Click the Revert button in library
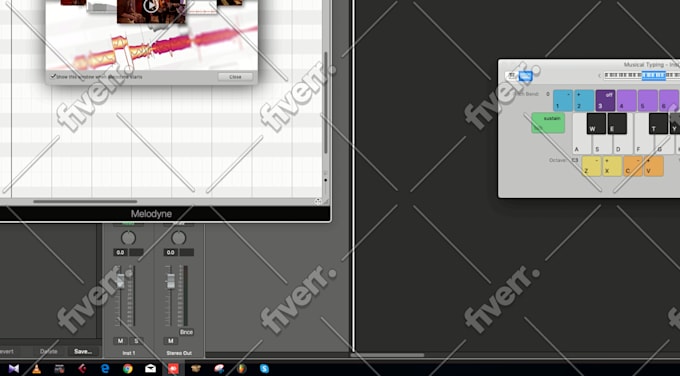The image size is (680, 376). [6, 351]
